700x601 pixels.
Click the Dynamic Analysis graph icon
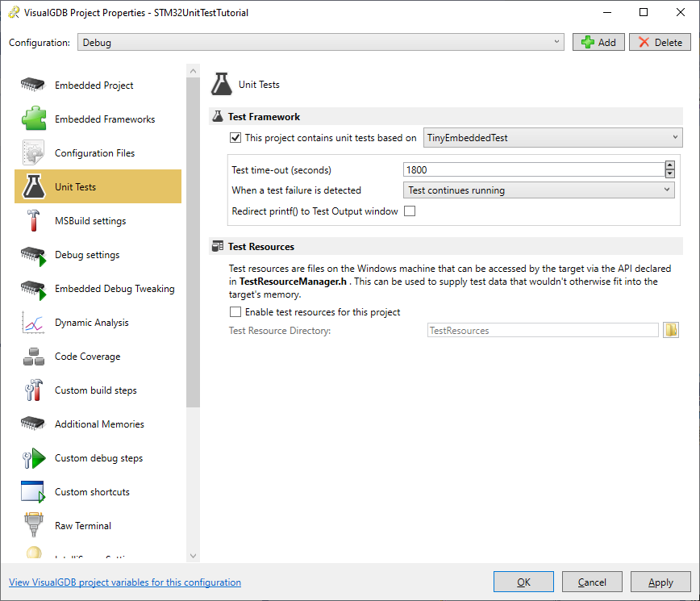(x=32, y=322)
